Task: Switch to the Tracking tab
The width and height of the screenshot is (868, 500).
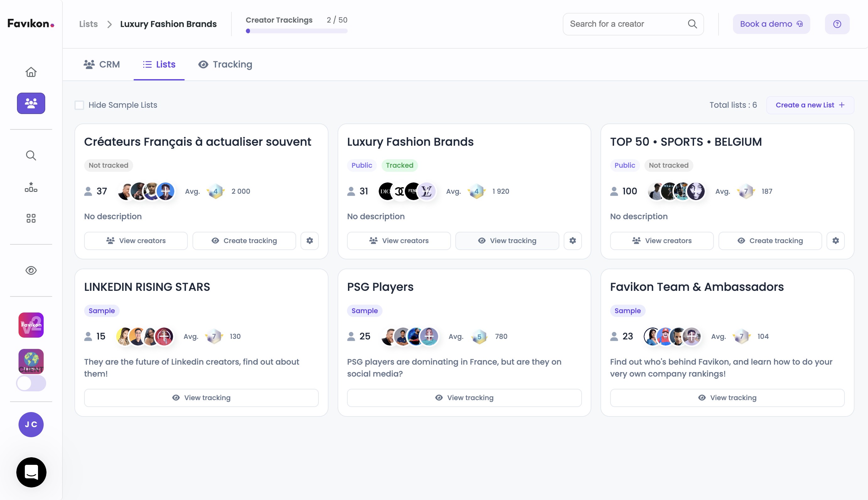Action: 225,65
